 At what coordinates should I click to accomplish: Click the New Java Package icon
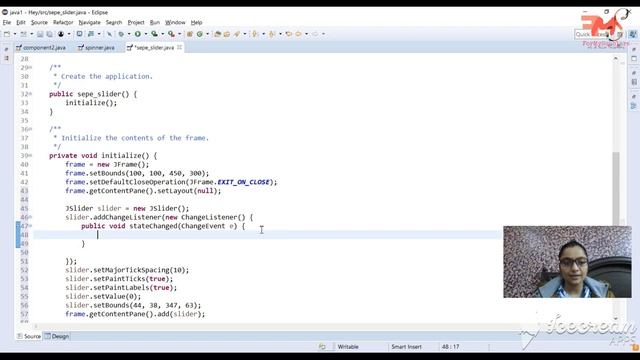coord(189,34)
